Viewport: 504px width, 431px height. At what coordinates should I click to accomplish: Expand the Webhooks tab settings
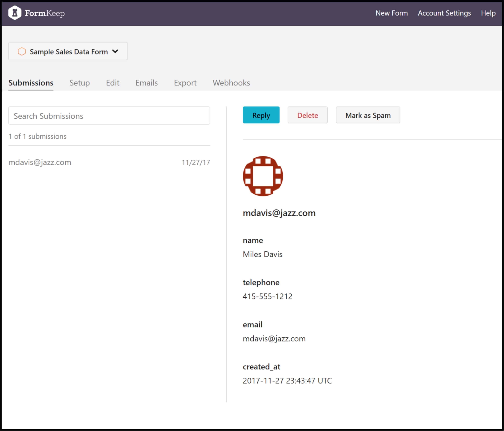coord(231,83)
